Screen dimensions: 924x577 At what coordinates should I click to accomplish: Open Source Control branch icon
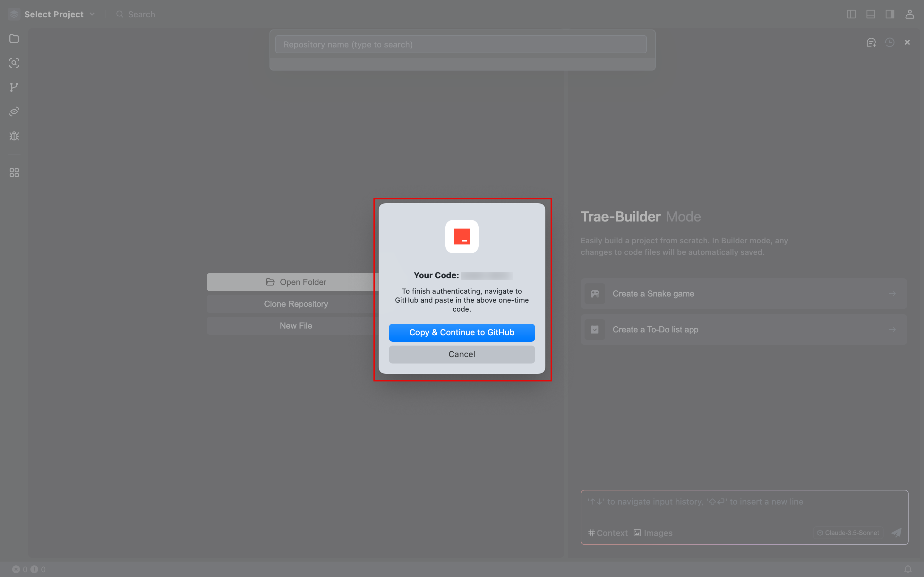pyautogui.click(x=14, y=87)
